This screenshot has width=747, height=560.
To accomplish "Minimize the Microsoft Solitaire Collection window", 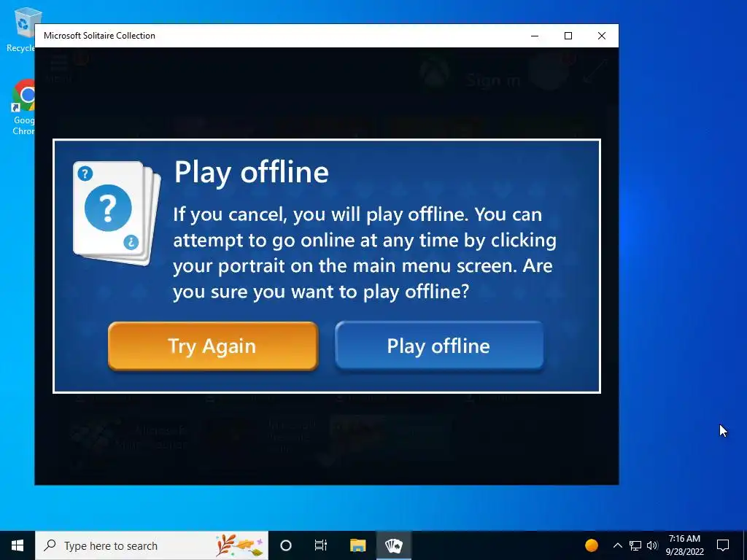I will pyautogui.click(x=535, y=36).
